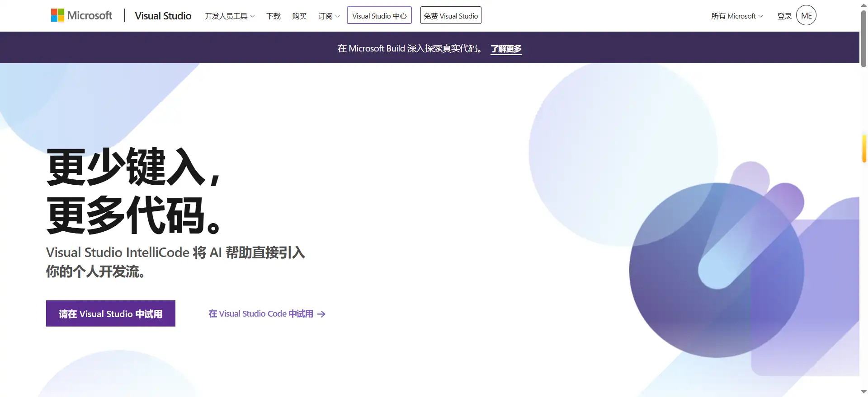Click the vertical scrollbar thumb
This screenshot has width=868, height=397.
click(x=863, y=38)
